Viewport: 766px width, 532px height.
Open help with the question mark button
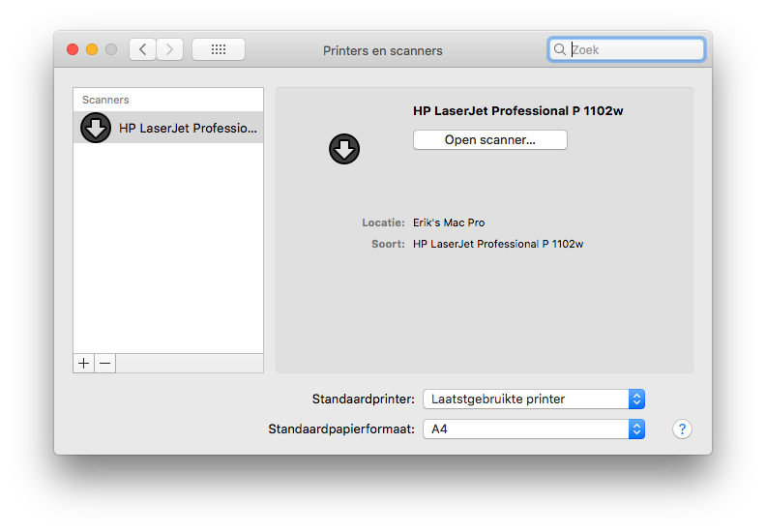click(682, 429)
